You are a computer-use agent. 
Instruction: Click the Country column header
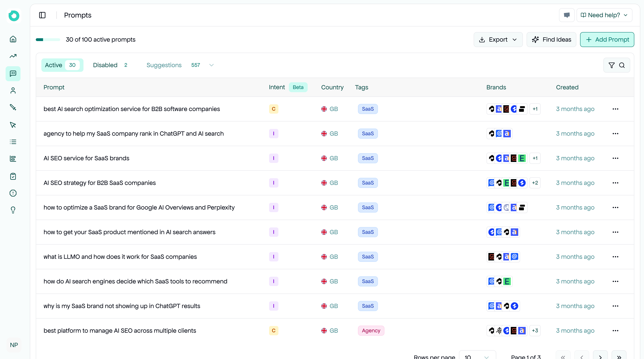[x=332, y=87]
